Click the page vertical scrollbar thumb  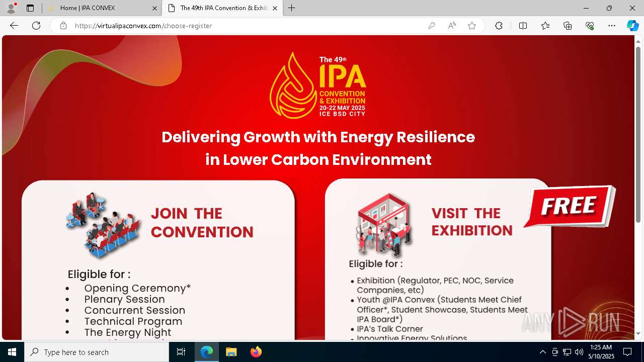pyautogui.click(x=638, y=134)
